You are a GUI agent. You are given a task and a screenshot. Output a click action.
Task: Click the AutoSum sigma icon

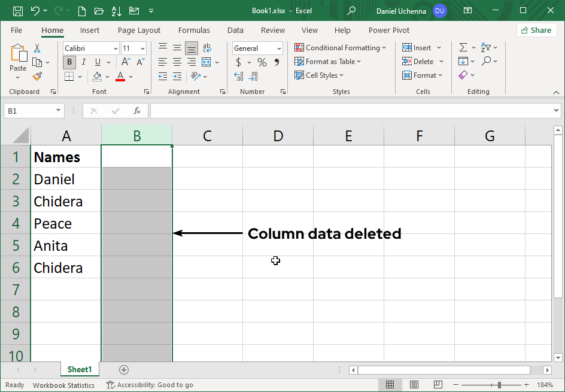coord(463,48)
